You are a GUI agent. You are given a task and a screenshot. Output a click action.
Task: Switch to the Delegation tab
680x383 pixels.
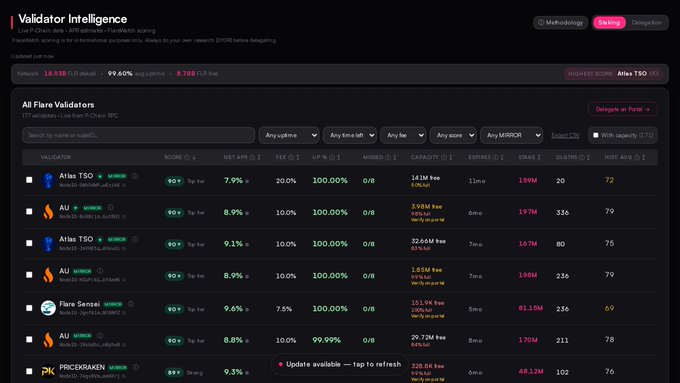pyautogui.click(x=647, y=23)
